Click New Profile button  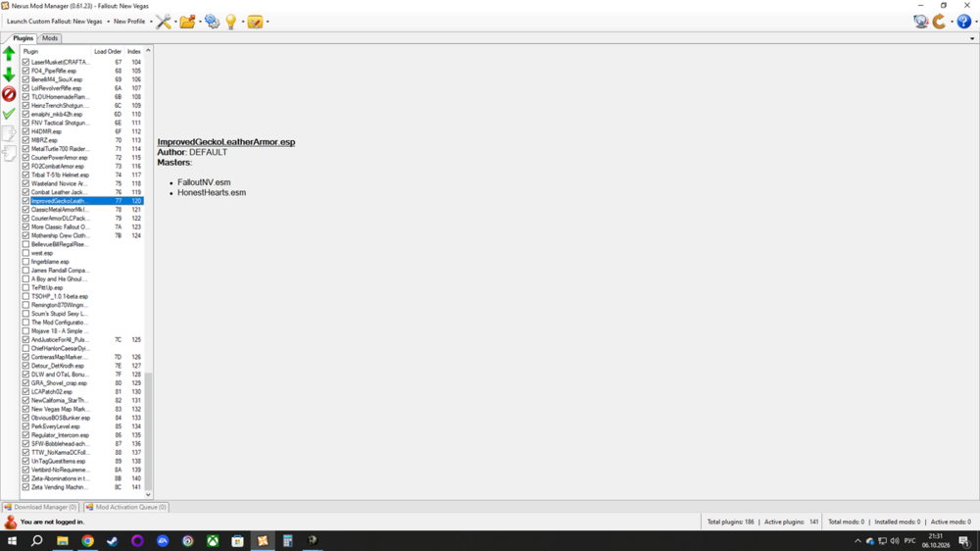128,22
